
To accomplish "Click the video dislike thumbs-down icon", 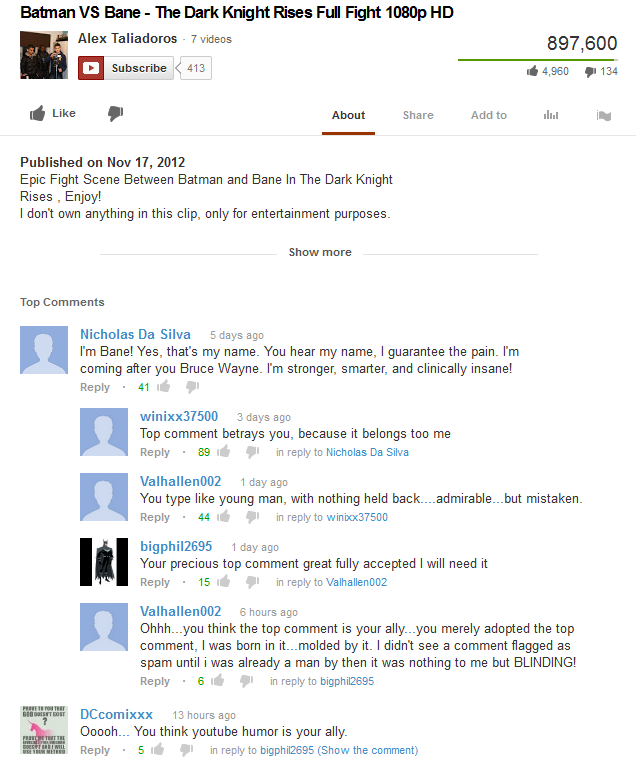I will click(x=116, y=114).
